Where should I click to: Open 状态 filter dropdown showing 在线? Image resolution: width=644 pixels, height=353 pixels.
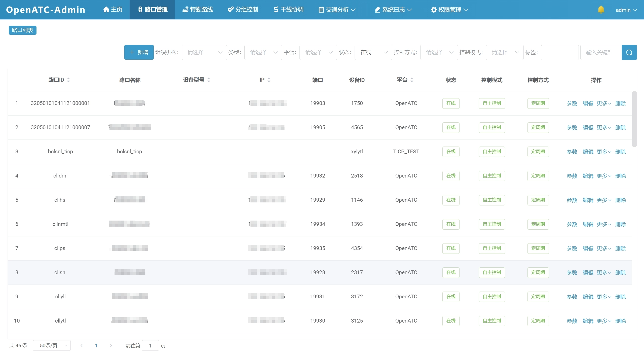click(x=373, y=52)
